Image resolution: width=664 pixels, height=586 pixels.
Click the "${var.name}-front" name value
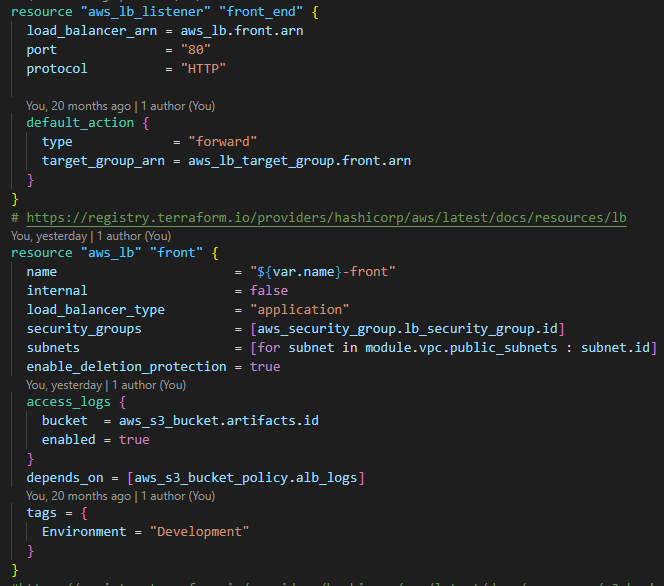[x=322, y=272]
